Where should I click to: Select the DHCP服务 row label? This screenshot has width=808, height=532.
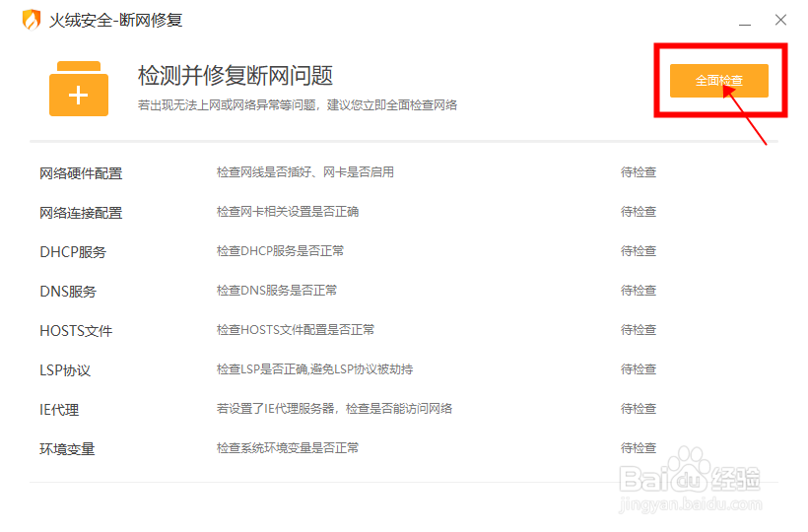pyautogui.click(x=73, y=252)
